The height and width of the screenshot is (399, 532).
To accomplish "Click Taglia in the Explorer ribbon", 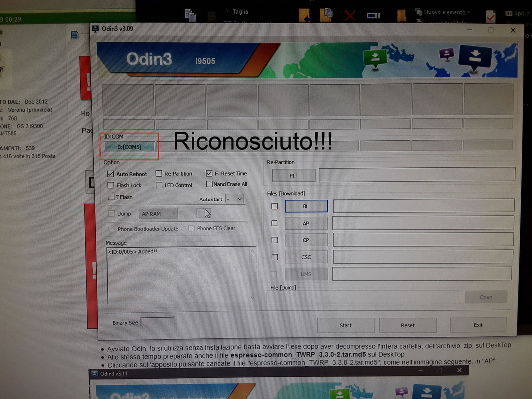I will (x=240, y=12).
